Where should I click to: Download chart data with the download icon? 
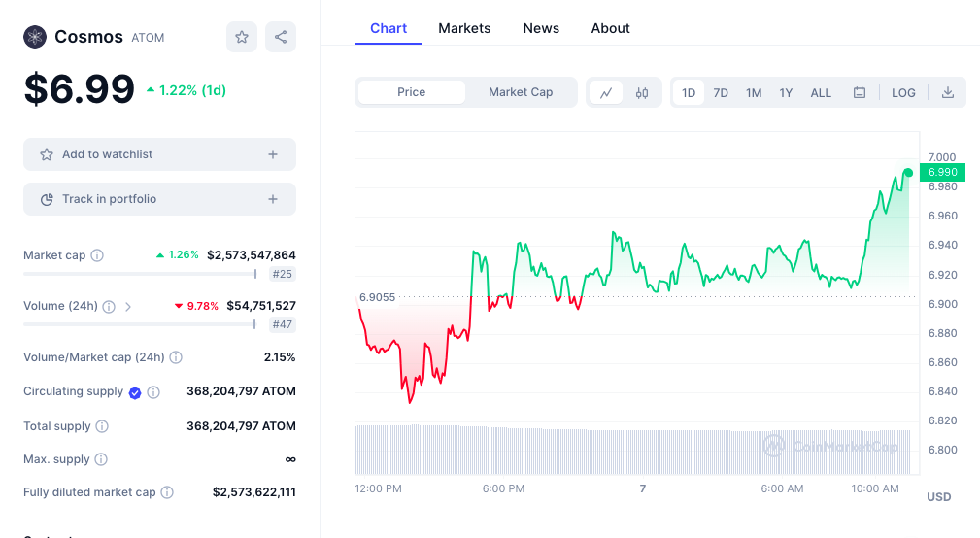(x=948, y=92)
